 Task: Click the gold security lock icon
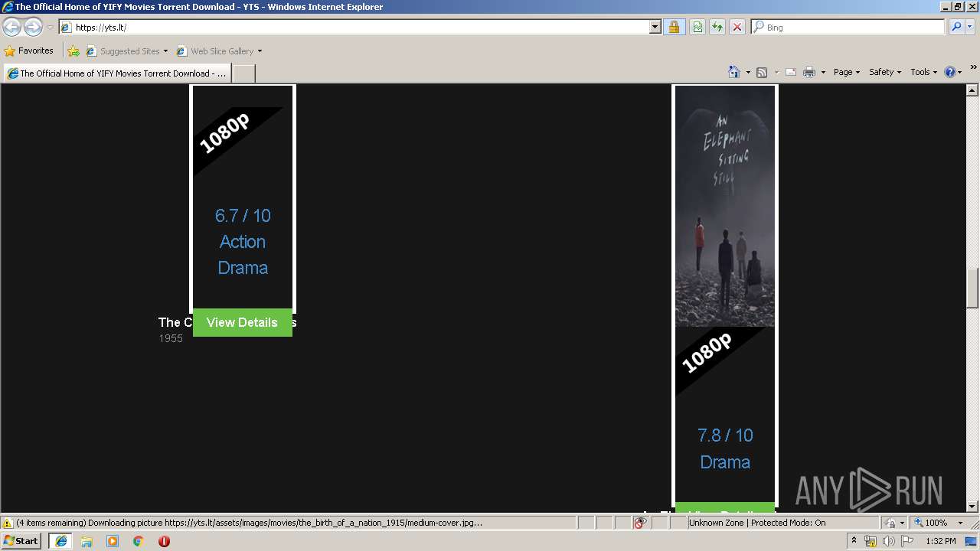coord(674,28)
